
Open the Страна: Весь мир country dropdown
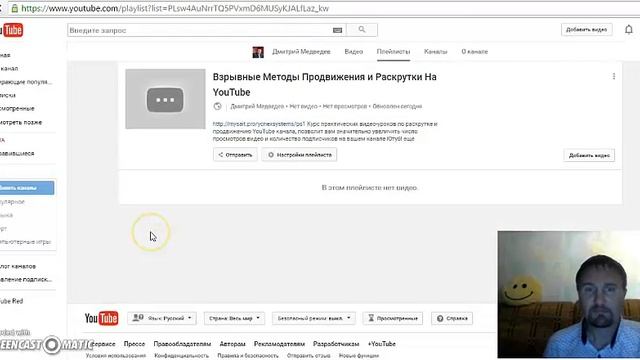pos(234,318)
